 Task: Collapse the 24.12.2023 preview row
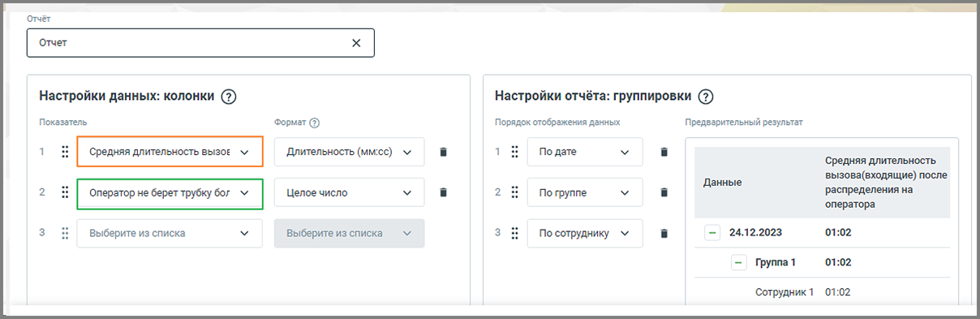coord(712,233)
